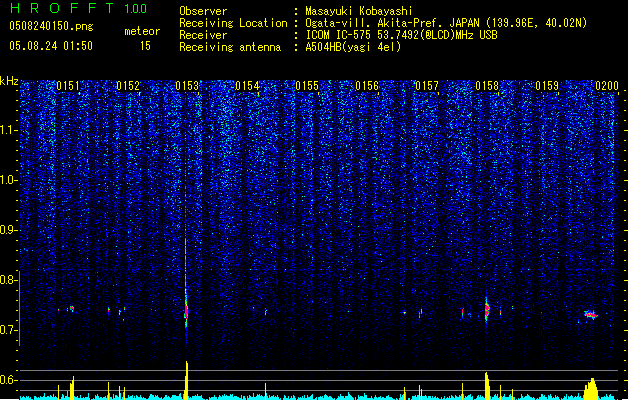Click the yellow intensity peak at 0158
629x400 pixels.
pyautogui.click(x=487, y=384)
